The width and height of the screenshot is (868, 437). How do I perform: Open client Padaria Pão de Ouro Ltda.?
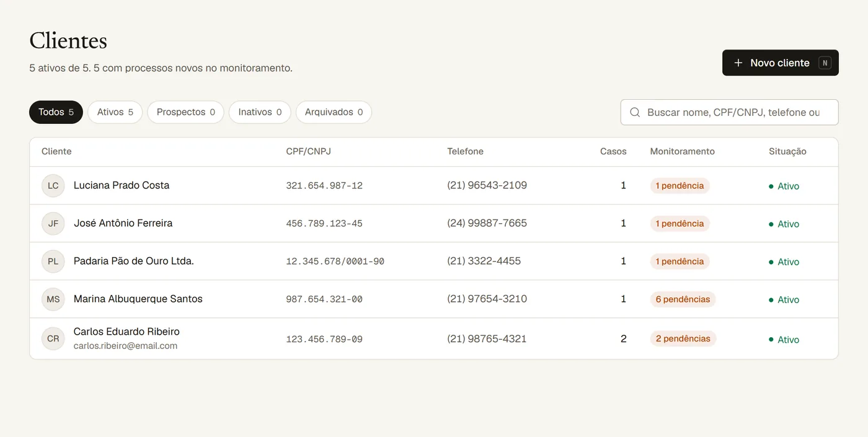coord(134,261)
